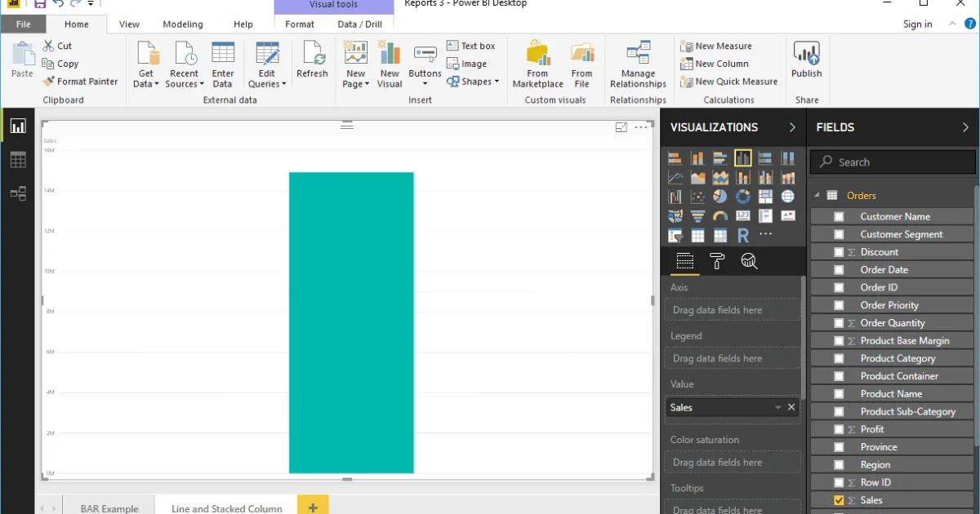
Task: Select the Treemap visualization
Action: [x=764, y=195]
